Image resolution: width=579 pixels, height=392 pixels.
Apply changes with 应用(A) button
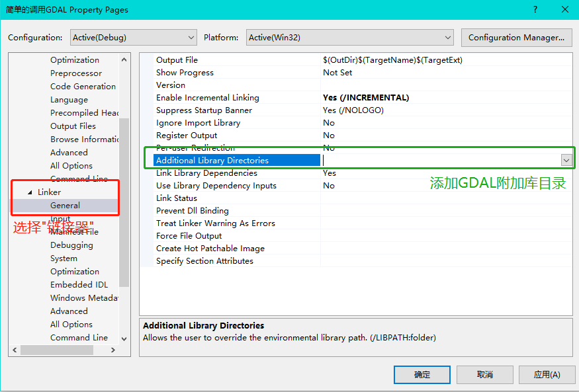pyautogui.click(x=547, y=375)
